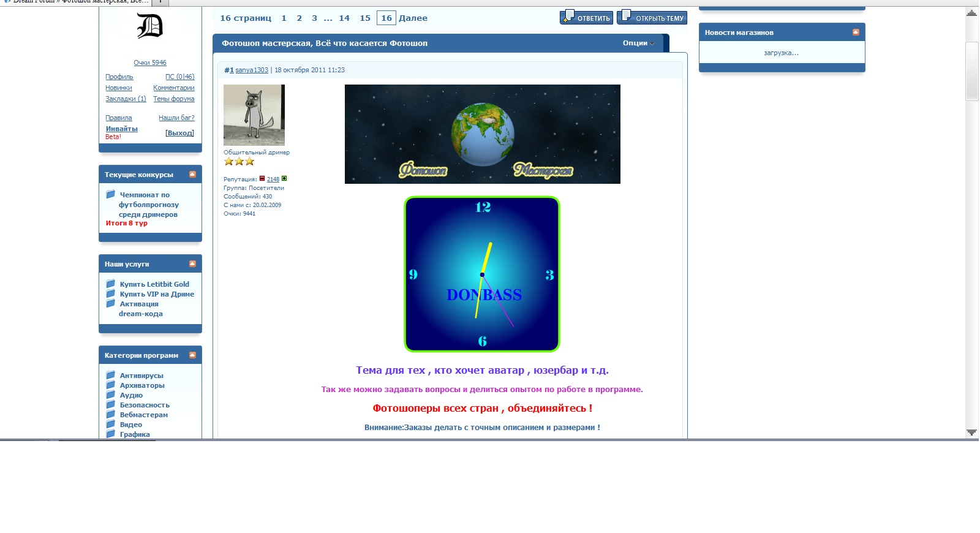Open the Графика category
Image resolution: width=980 pixels, height=533 pixels.
coord(135,434)
